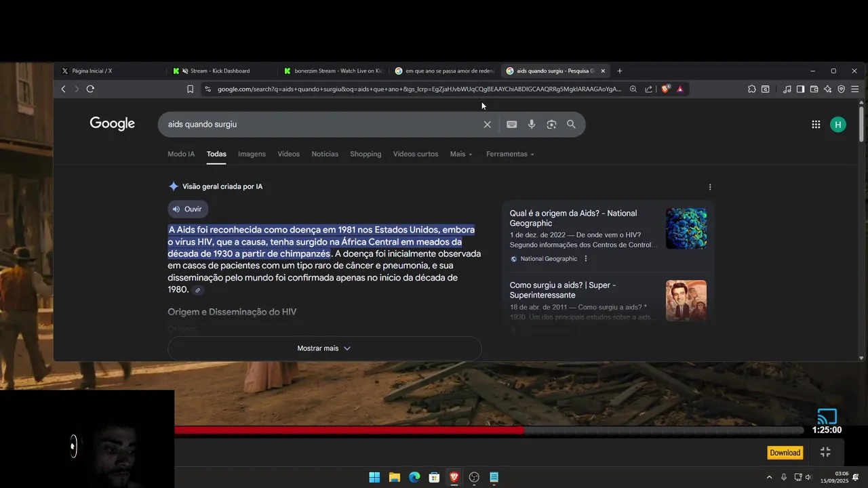Switch to em que ano se passa tab
Viewport: 868px width, 488px height.
444,70
